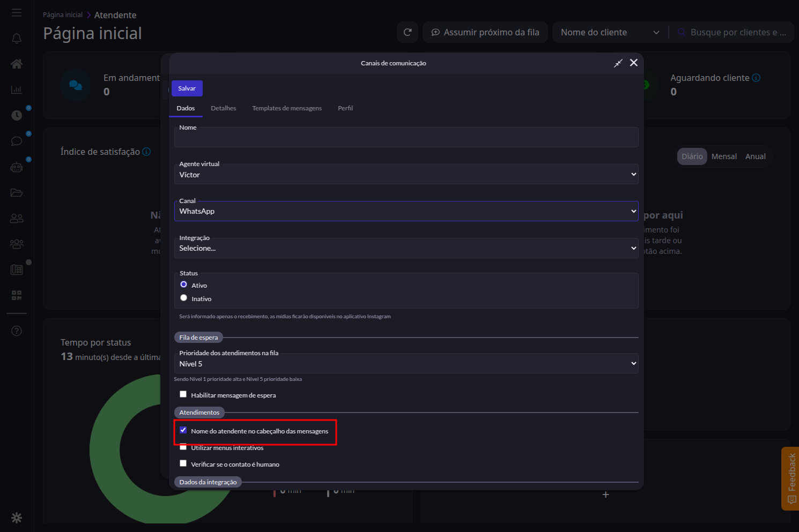Click the Tempo por status heading
Viewport: 799px width, 532px height.
96,342
